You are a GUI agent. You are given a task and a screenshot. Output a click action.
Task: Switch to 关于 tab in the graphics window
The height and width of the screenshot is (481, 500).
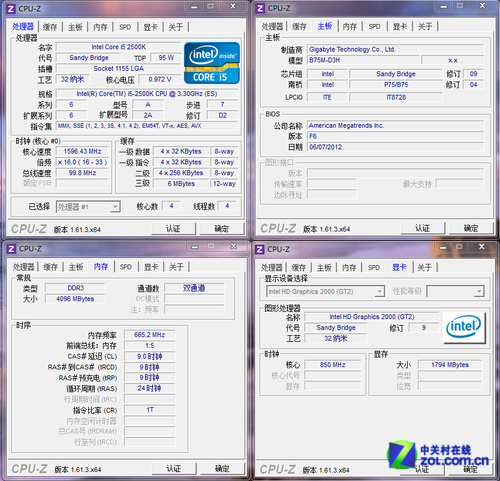point(424,267)
